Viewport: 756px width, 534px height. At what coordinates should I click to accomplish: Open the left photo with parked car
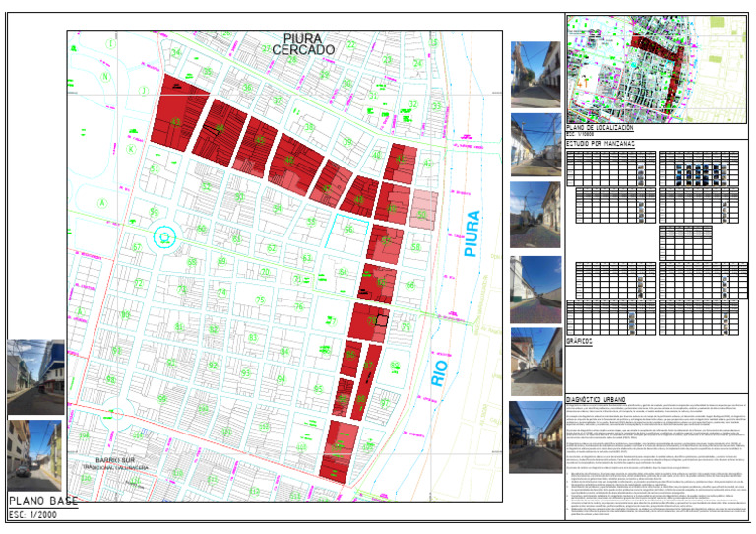[x=34, y=455]
